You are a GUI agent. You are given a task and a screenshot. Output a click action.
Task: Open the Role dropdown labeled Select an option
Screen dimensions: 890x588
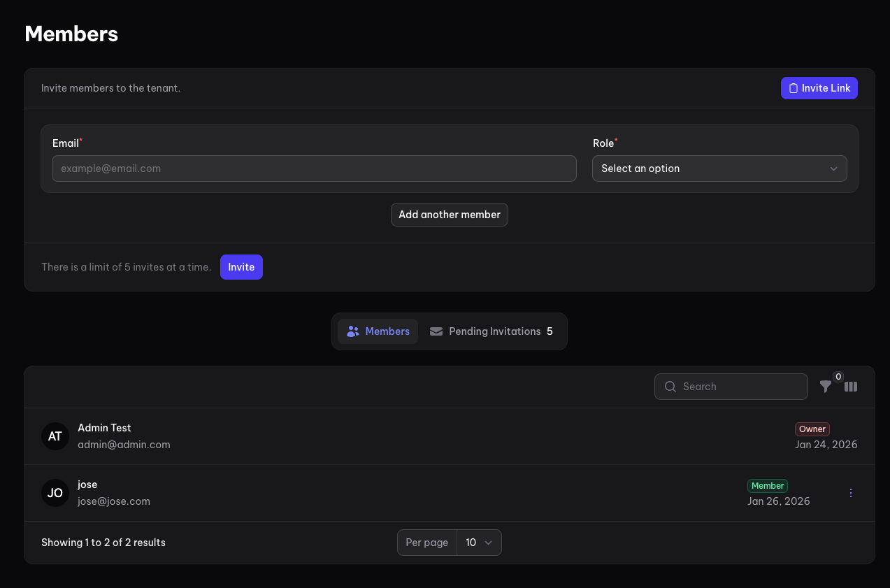click(x=719, y=168)
